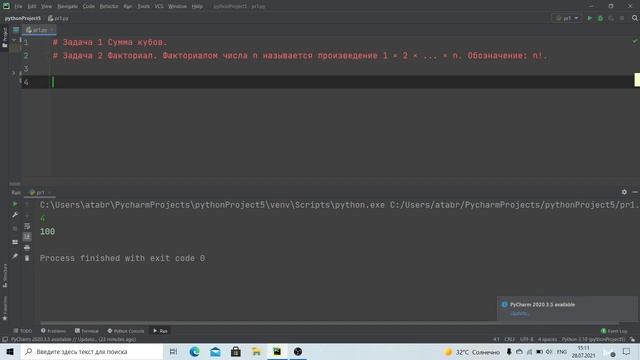This screenshot has width=640, height=360.
Task: Open the Event Log
Action: [614, 331]
